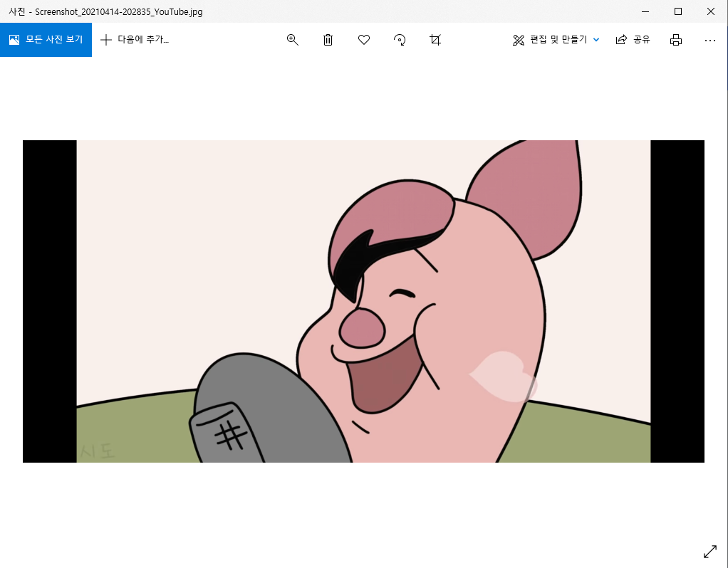Enter fullscreen with the diagonal arrows icon
The height and width of the screenshot is (568, 728).
click(x=710, y=552)
